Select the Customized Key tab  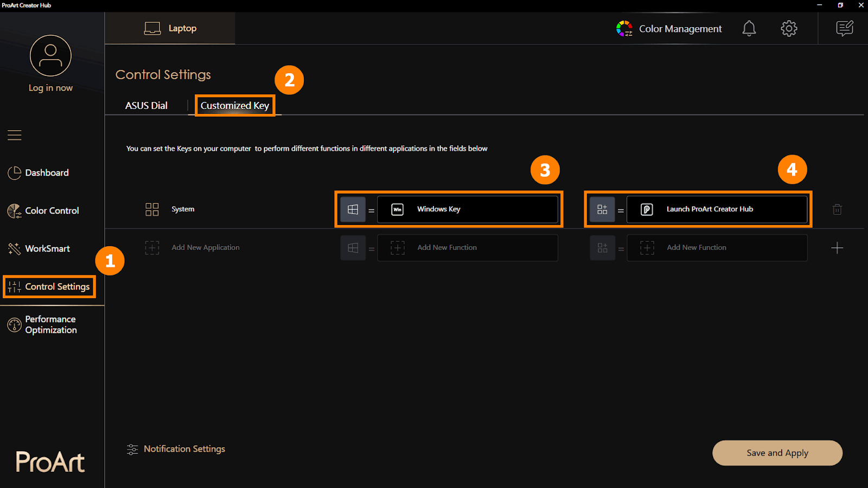pyautogui.click(x=235, y=105)
